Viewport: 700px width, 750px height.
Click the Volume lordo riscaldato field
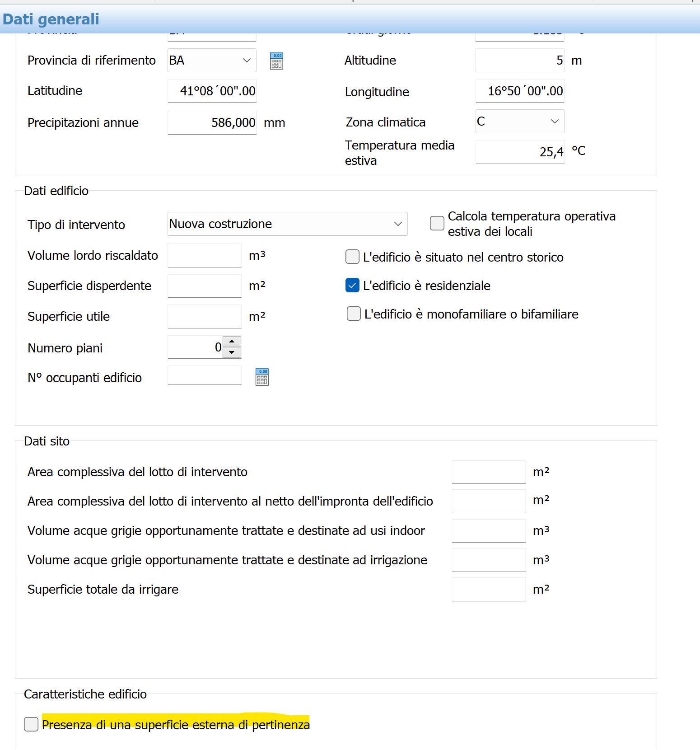[x=205, y=255]
